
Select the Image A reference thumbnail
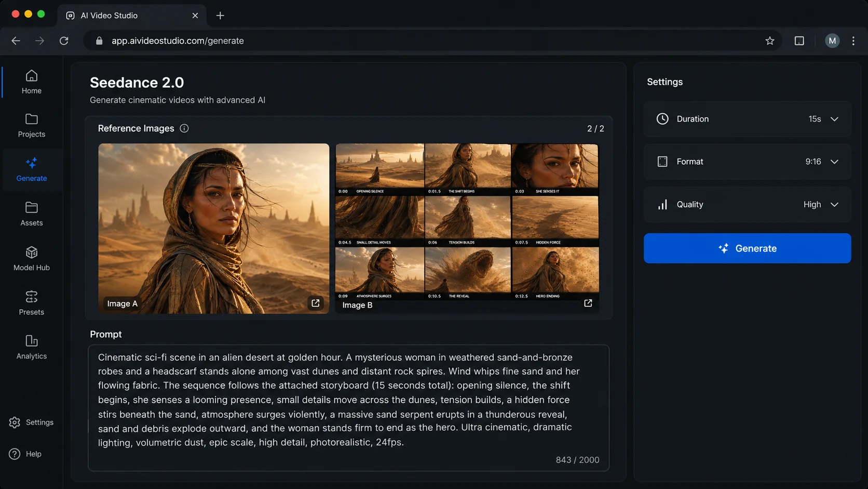click(x=213, y=229)
